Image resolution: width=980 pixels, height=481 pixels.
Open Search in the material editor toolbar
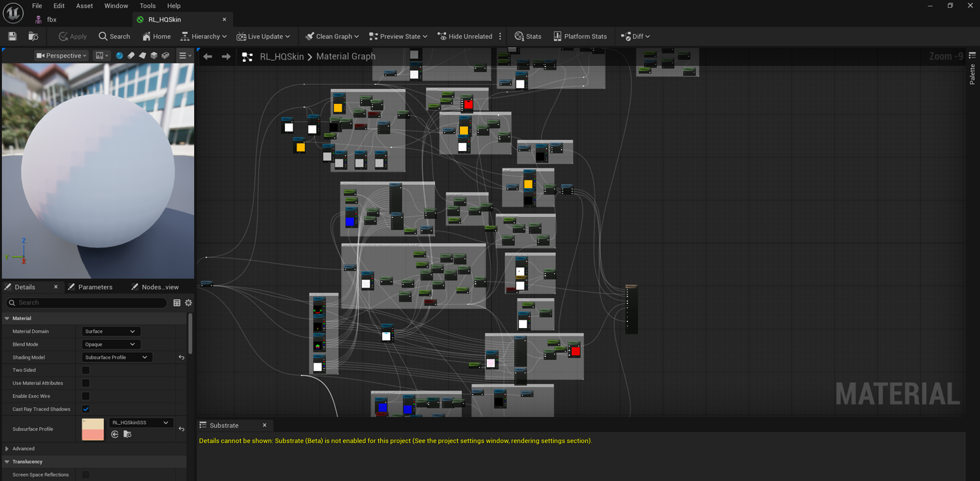(114, 37)
